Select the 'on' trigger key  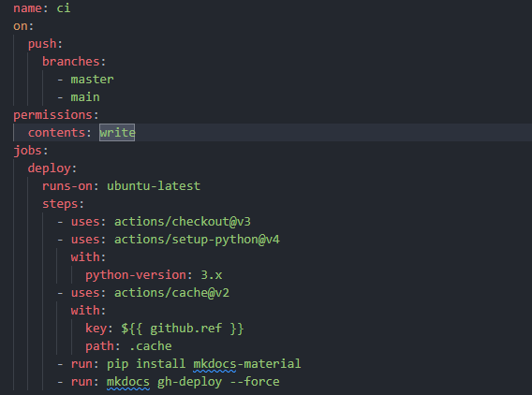[x=21, y=26]
